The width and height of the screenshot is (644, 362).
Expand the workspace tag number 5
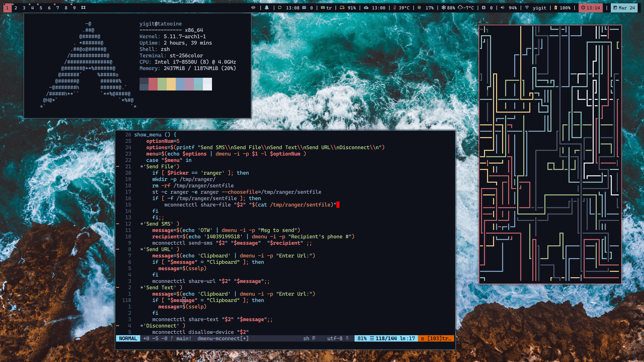coord(40,7)
